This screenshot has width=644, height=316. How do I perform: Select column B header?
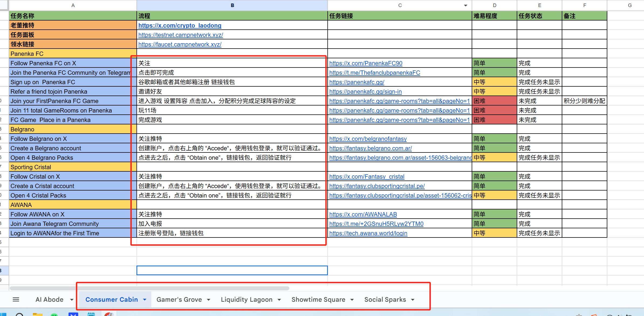tap(232, 5)
